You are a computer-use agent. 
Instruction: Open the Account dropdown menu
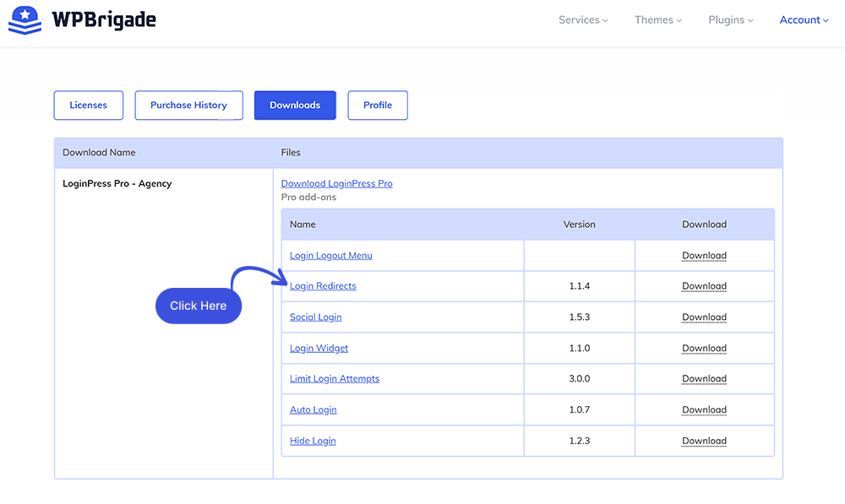pyautogui.click(x=804, y=20)
